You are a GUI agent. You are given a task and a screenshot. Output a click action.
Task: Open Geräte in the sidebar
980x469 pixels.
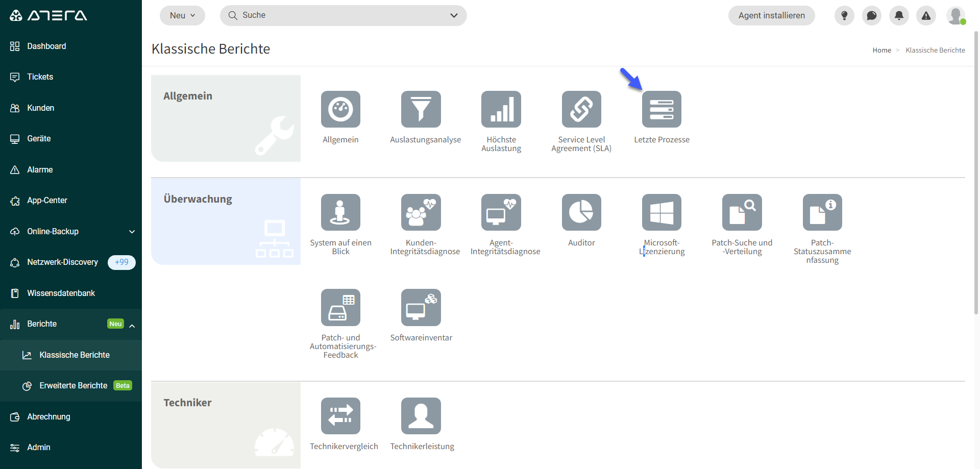click(x=71, y=139)
